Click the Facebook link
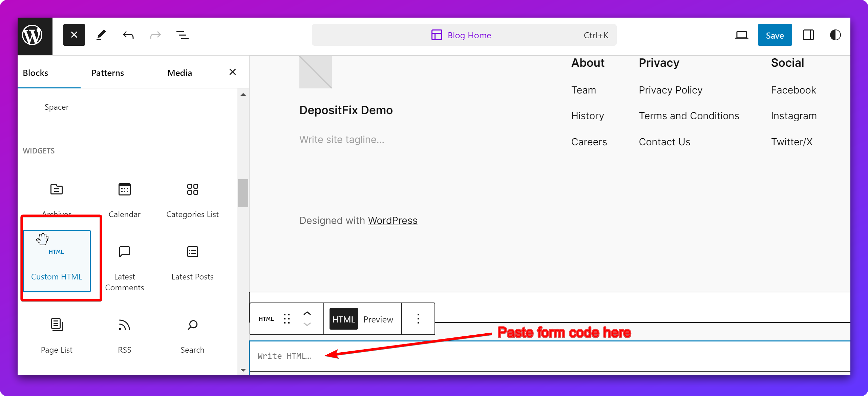The height and width of the screenshot is (396, 868). [x=793, y=90]
